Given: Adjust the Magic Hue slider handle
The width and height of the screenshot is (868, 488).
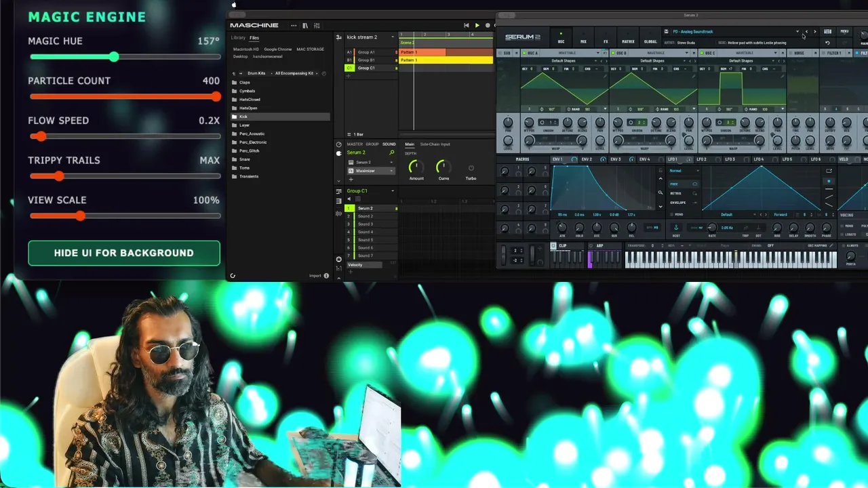Looking at the screenshot, I should coord(114,57).
